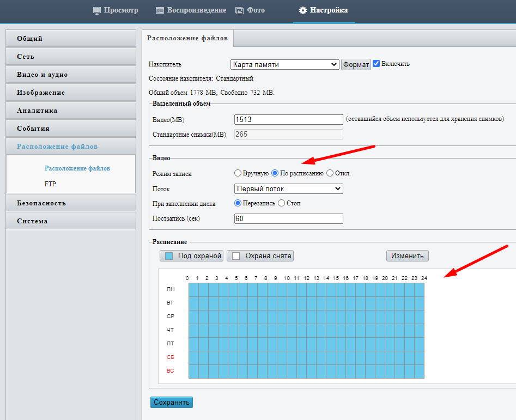Click the Сохранить button
The width and height of the screenshot is (516, 420).
click(172, 402)
